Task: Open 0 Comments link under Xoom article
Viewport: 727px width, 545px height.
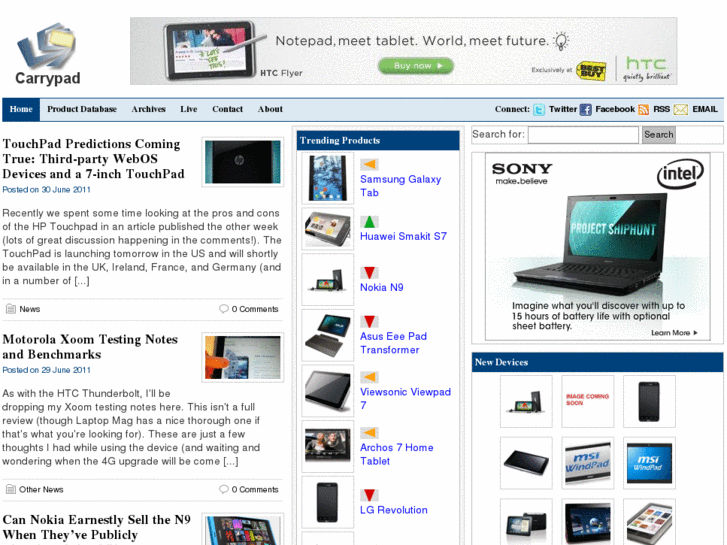Action: (x=255, y=490)
